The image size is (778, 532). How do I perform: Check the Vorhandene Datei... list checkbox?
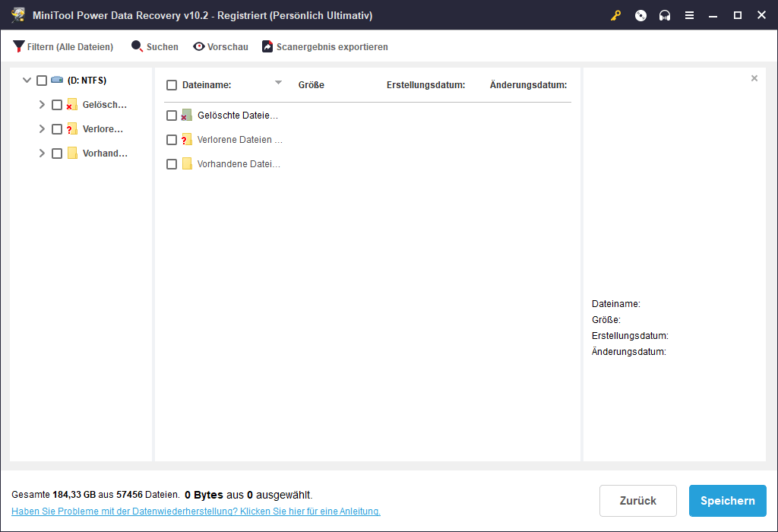click(x=172, y=164)
